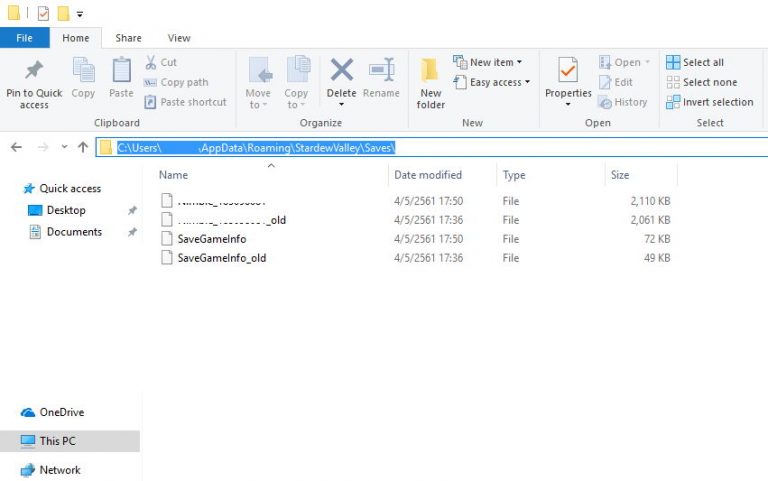768x481 pixels.
Task: Click the address bar path field
Action: pyautogui.click(x=432, y=147)
